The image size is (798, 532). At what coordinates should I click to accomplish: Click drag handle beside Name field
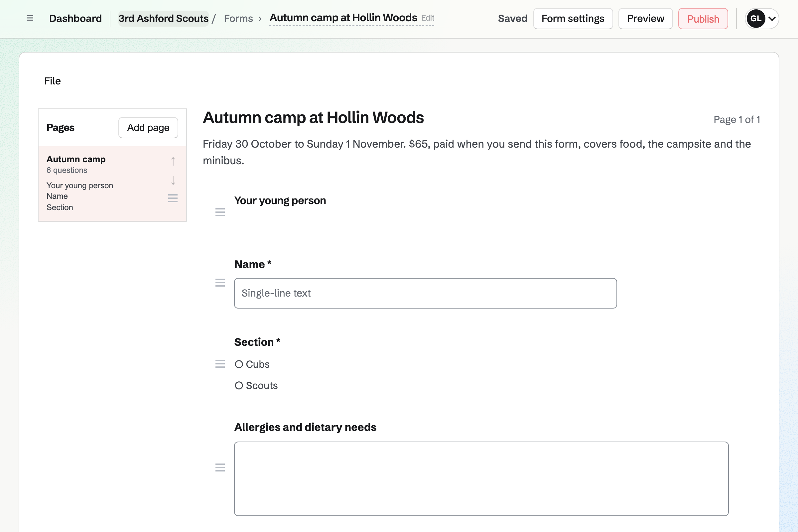click(220, 283)
